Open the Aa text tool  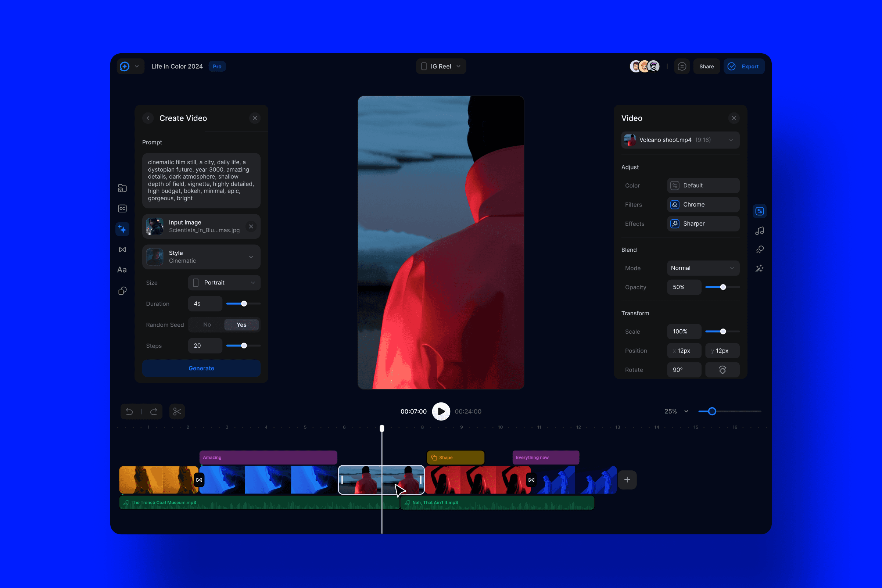[x=122, y=270]
